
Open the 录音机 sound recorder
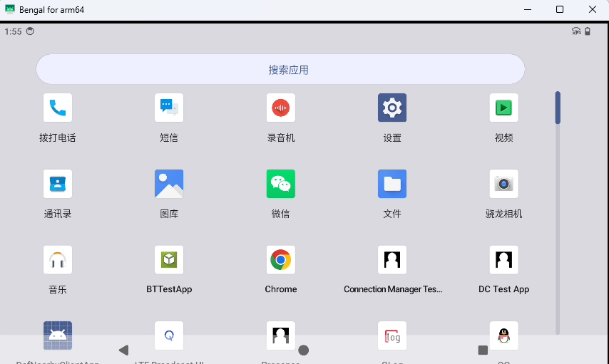click(281, 108)
